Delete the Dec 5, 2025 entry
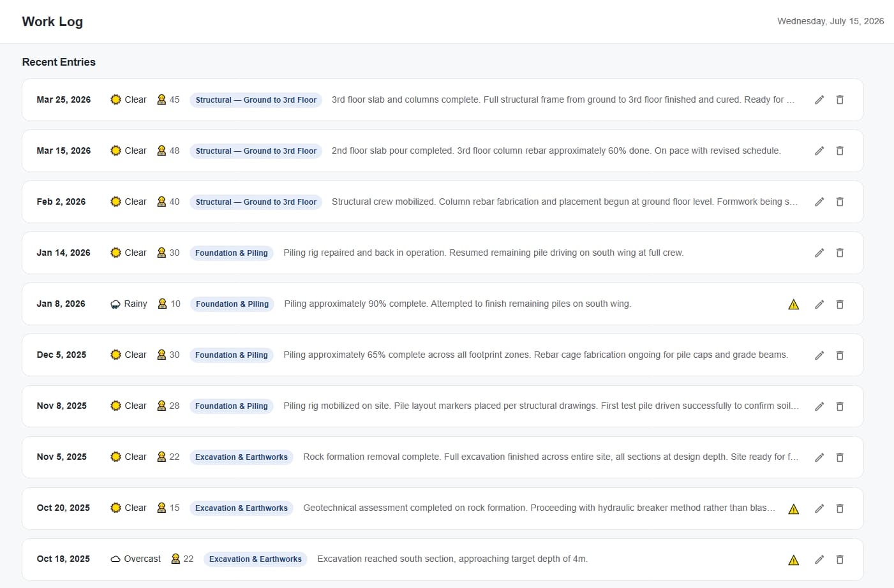 [840, 355]
